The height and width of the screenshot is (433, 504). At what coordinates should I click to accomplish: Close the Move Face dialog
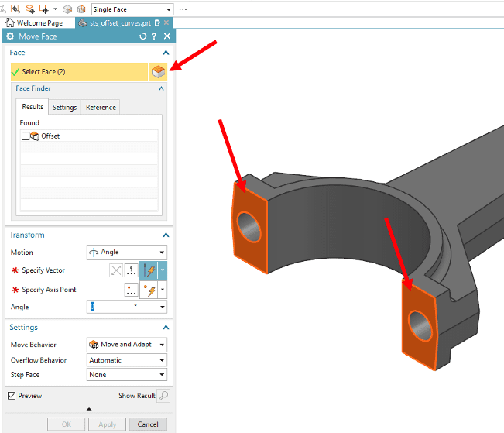coord(167,36)
